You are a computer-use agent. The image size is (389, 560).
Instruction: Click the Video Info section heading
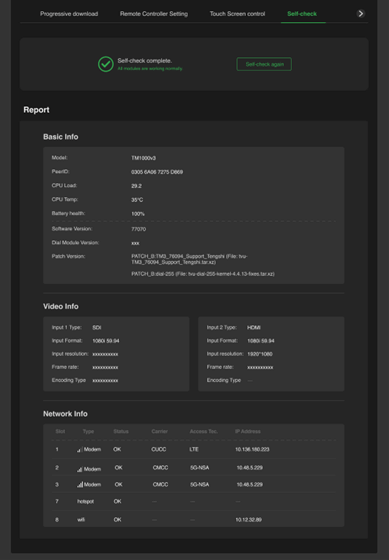[61, 306]
